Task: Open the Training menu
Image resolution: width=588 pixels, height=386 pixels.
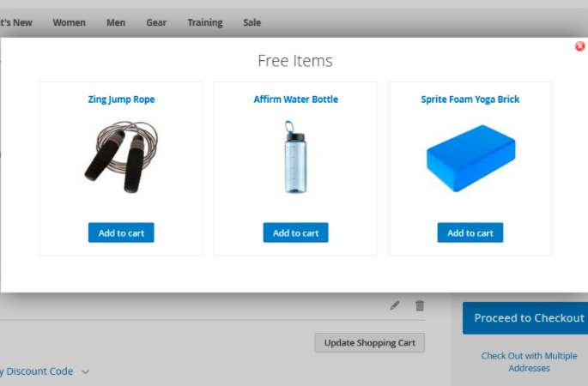Action: click(205, 22)
